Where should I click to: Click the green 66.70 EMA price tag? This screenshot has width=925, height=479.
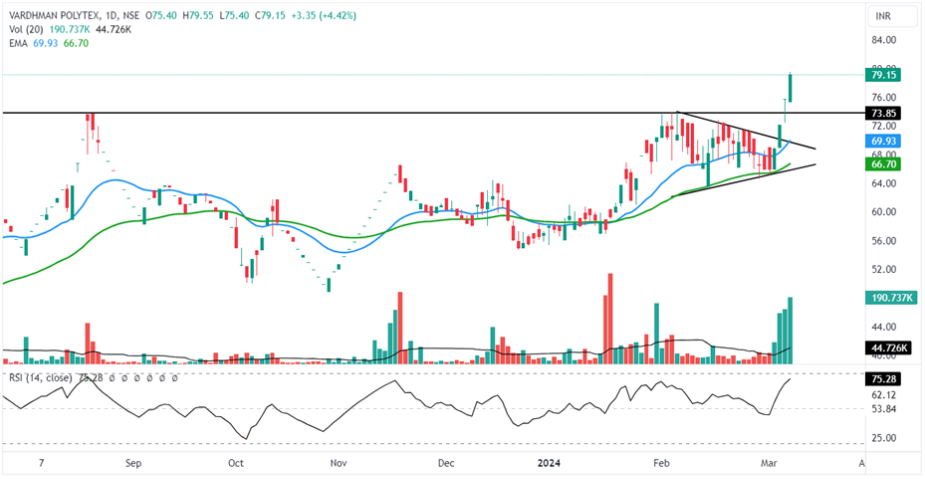click(883, 163)
